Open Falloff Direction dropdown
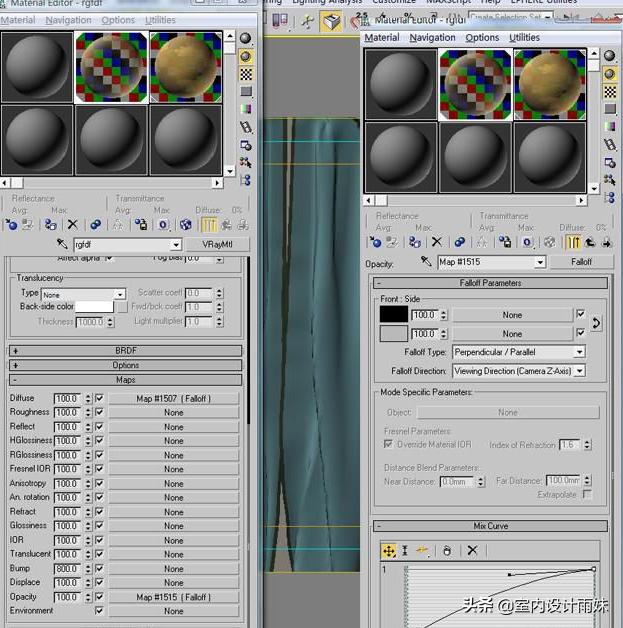Screen dimensions: 623x628 [519, 371]
